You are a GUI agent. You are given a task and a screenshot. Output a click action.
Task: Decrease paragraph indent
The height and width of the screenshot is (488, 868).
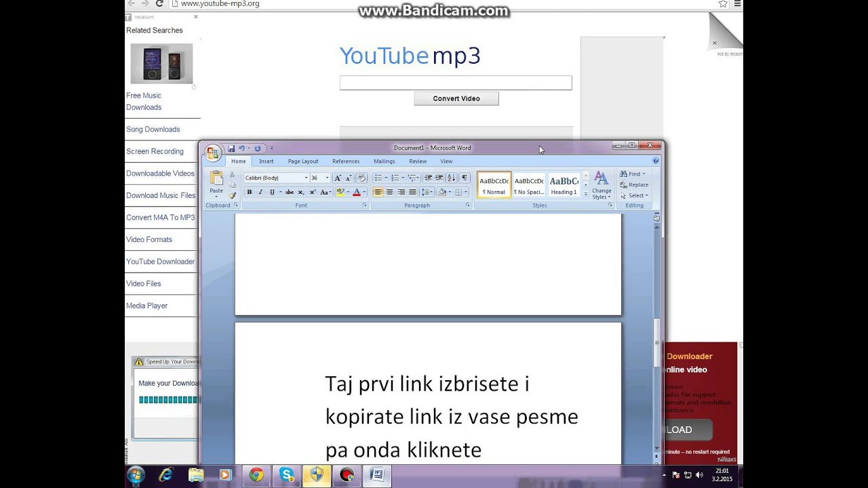tap(428, 178)
